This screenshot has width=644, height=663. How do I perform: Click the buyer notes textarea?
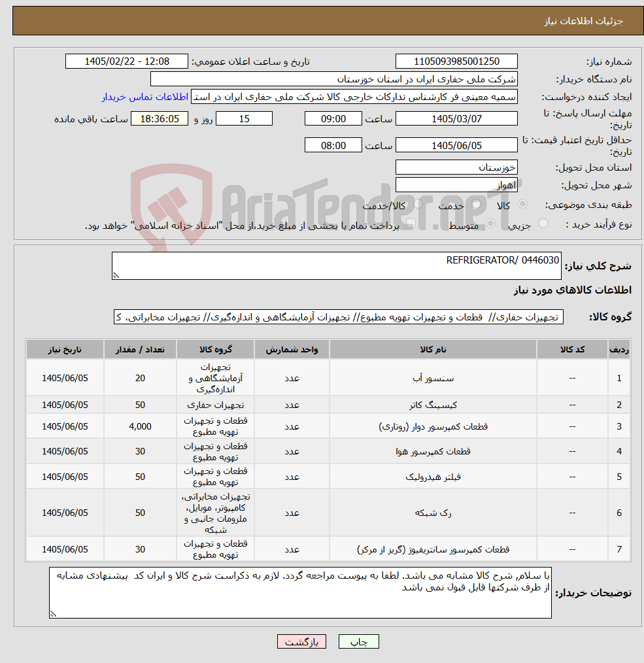pos(300,593)
